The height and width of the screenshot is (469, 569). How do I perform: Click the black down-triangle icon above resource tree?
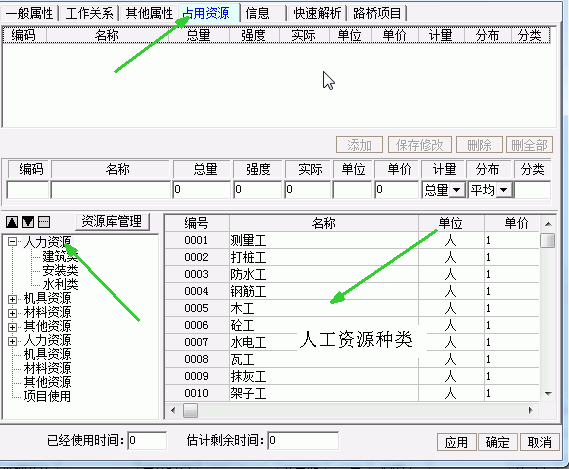(x=28, y=222)
